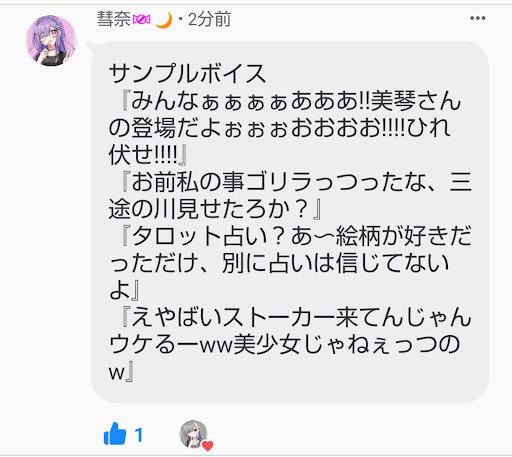Click the username 彗奈
The image size is (512, 457).
click(x=114, y=19)
